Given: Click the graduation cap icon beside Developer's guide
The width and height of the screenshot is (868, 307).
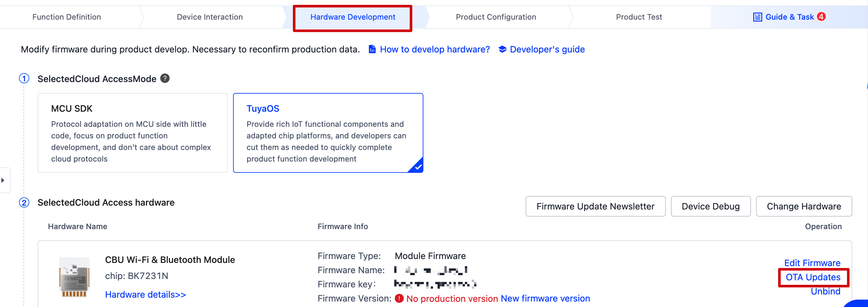Looking at the screenshot, I should [x=502, y=49].
